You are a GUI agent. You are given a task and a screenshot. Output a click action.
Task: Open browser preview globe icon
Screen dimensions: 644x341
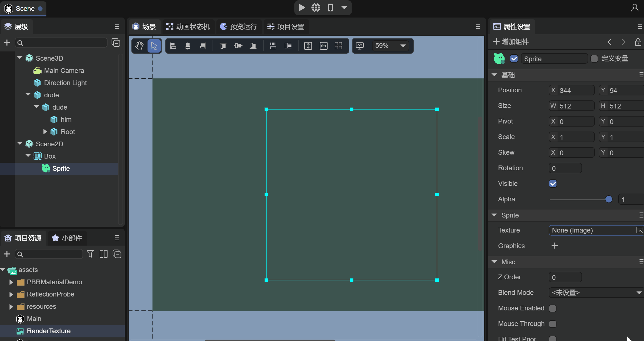tap(316, 8)
